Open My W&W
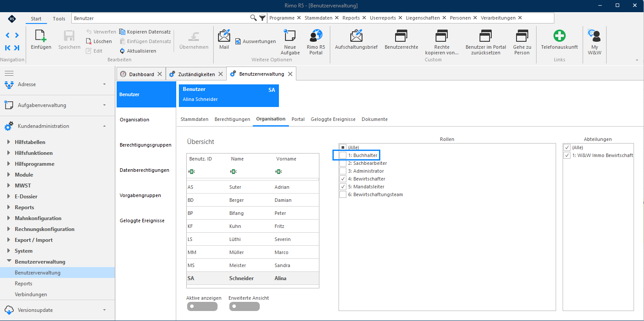Image resolution: width=644 pixels, height=321 pixels. [x=594, y=42]
